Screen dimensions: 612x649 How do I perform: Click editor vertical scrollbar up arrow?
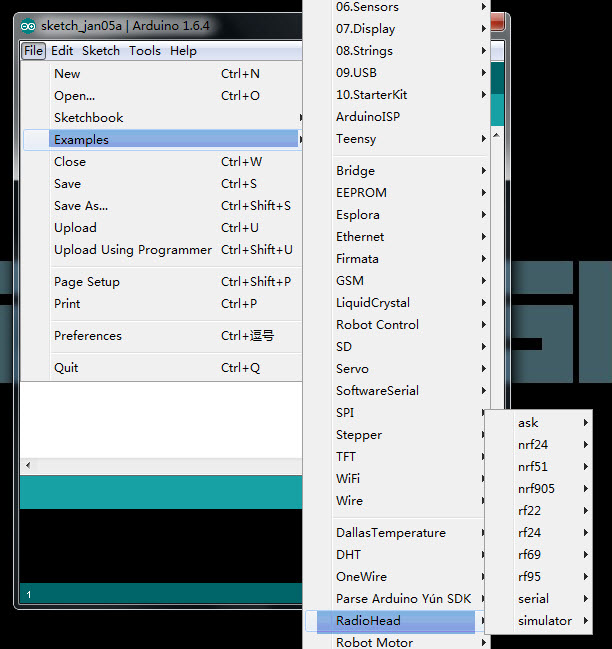tap(497, 135)
